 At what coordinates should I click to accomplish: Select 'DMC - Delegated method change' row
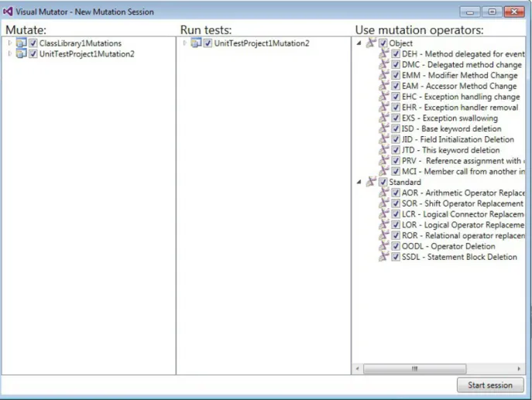click(462, 64)
